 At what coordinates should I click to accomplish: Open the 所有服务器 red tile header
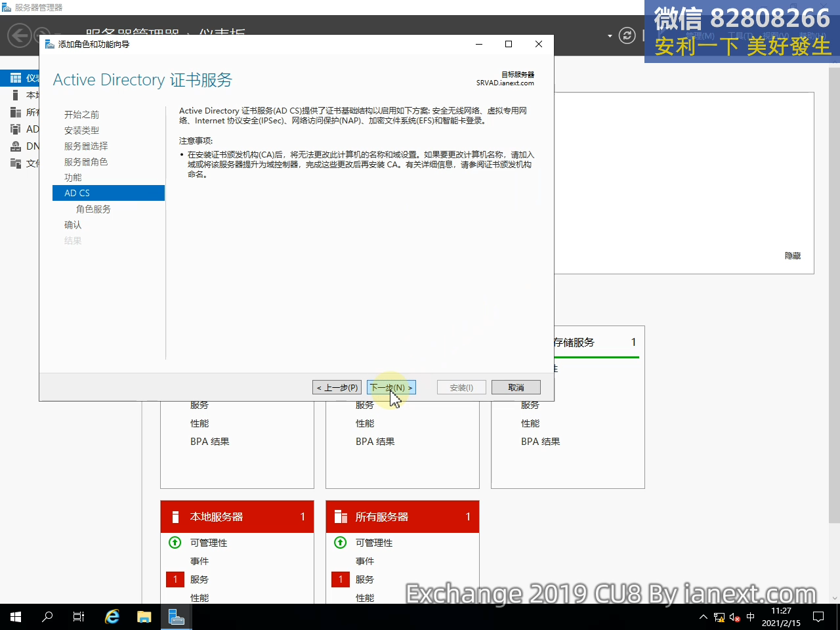[402, 516]
